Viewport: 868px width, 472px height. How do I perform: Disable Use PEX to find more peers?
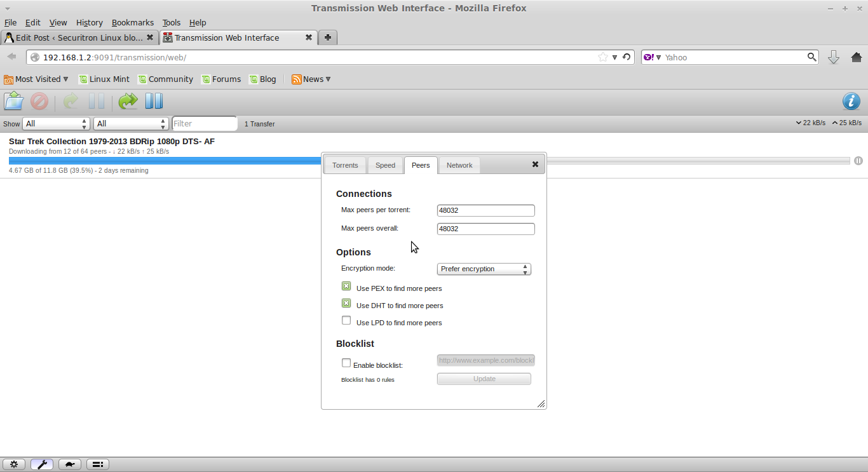pyautogui.click(x=346, y=287)
